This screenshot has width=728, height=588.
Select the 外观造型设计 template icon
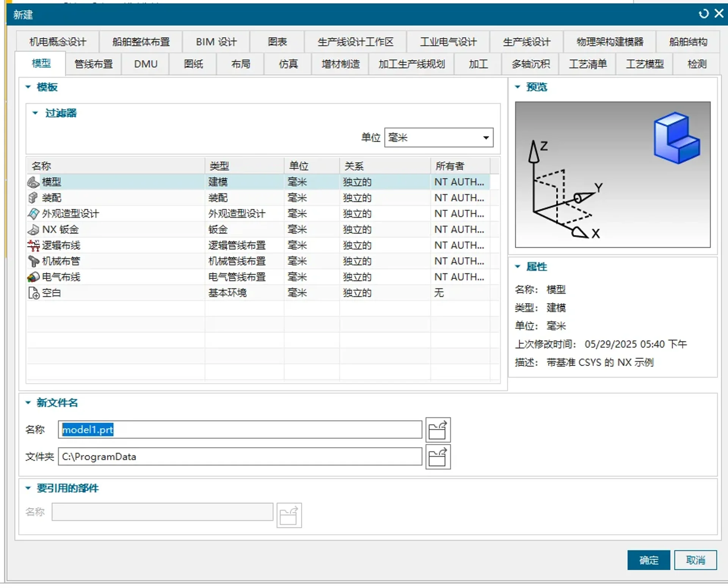tap(33, 214)
